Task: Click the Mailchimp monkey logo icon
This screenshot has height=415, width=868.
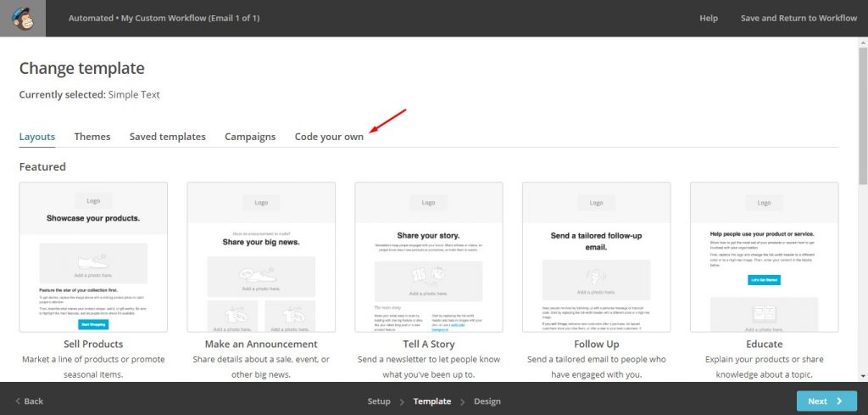Action: point(23,19)
